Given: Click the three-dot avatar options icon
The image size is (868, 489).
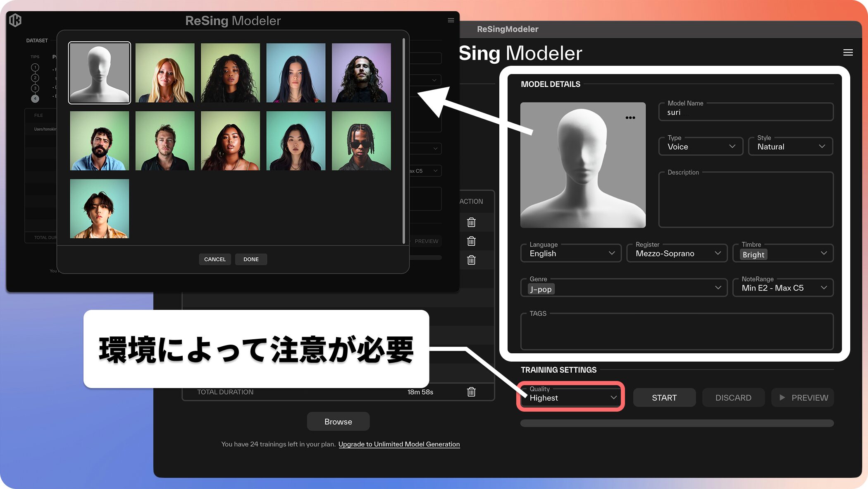Looking at the screenshot, I should 630,118.
